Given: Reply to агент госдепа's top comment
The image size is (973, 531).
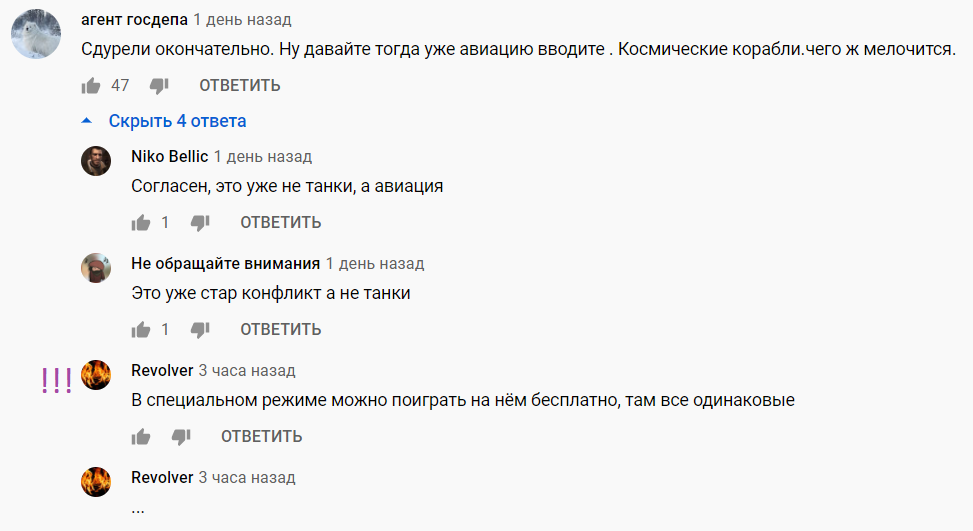Looking at the screenshot, I should coord(240,86).
